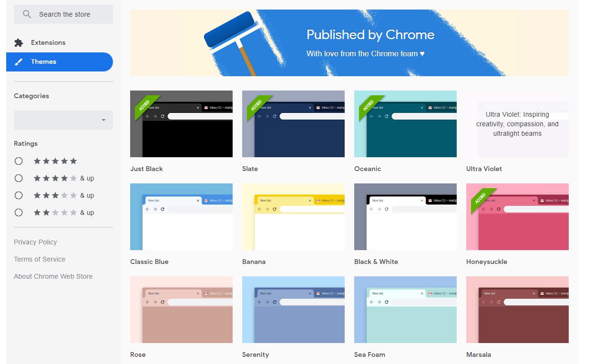Open the Just Black theme
The width and height of the screenshot is (594, 364).
(x=181, y=124)
